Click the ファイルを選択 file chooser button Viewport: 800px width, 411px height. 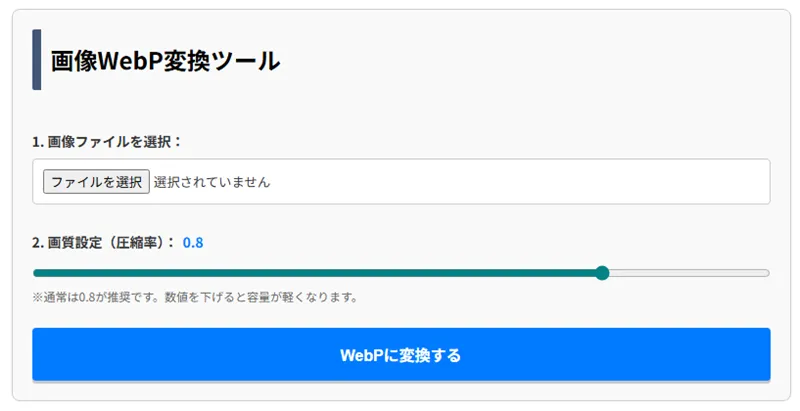click(x=96, y=182)
